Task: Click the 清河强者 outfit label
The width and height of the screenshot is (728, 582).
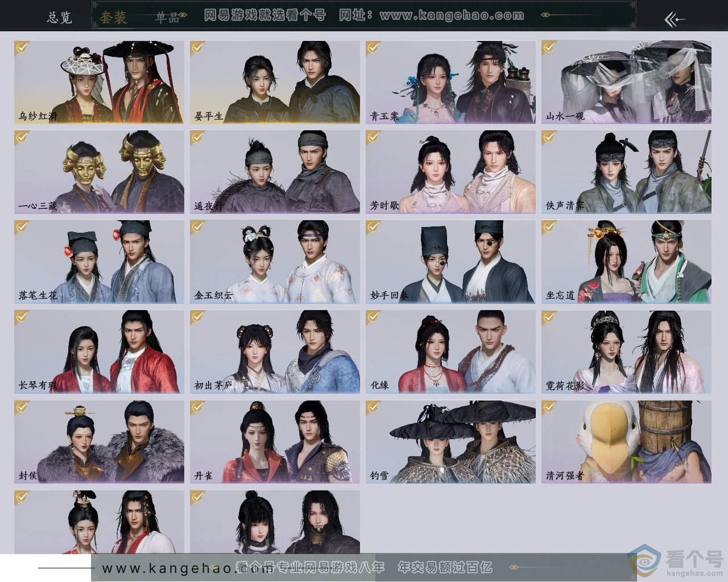Action: [565, 475]
